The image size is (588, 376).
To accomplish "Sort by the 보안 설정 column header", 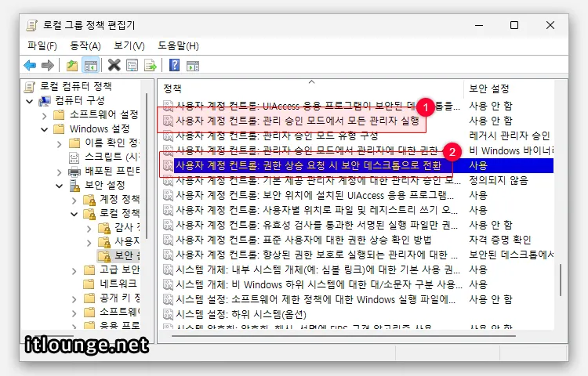I will (509, 89).
